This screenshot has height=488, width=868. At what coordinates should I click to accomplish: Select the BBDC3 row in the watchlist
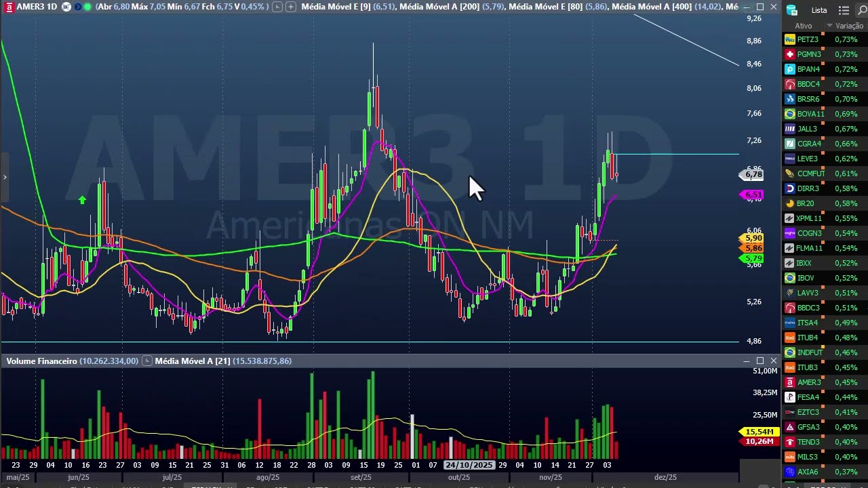click(825, 308)
